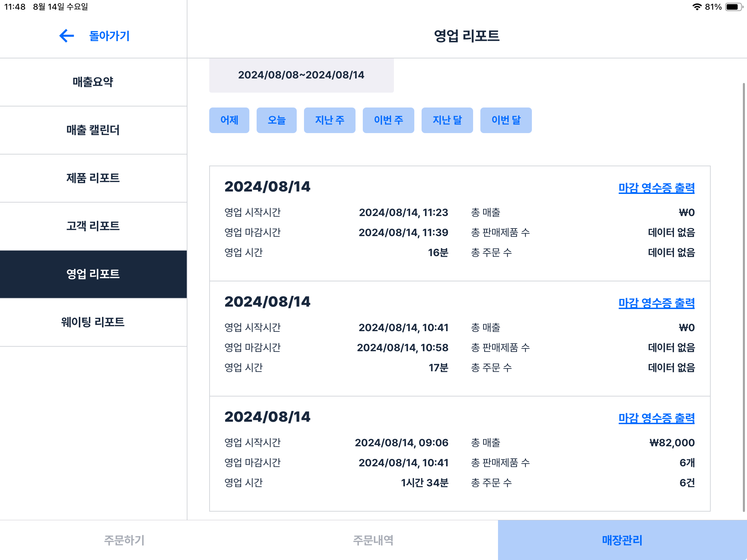Click the report list scrollbar

pyautogui.click(x=744, y=297)
